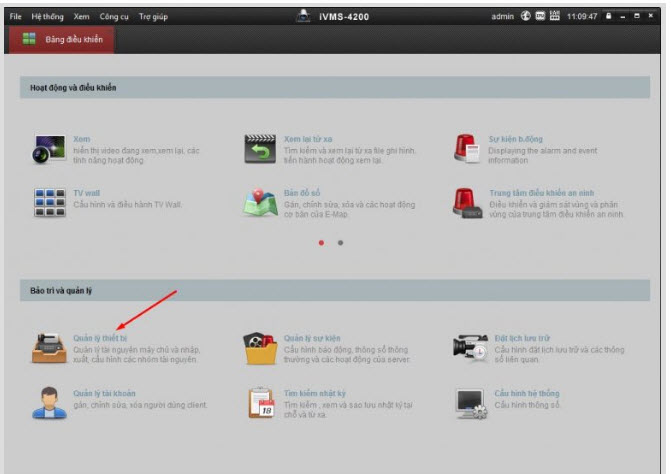Screen dimensions: 671x474
Task: Click the Cấu hình hệ thống monitor icon
Action: click(470, 402)
